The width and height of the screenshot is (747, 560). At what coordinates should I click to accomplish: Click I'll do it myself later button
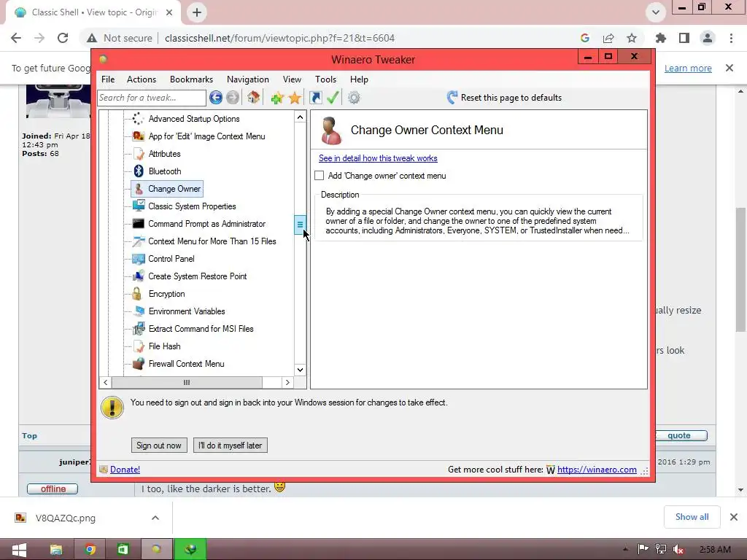(230, 446)
